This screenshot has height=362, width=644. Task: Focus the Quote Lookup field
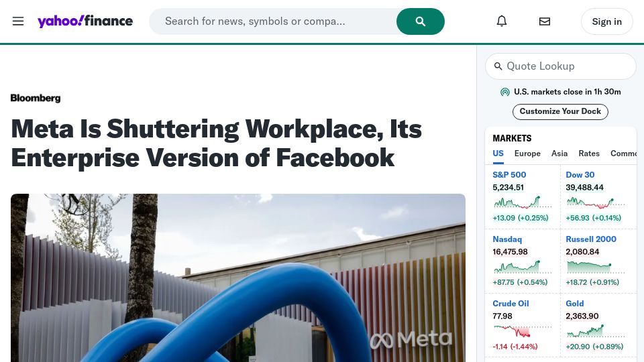pyautogui.click(x=561, y=66)
